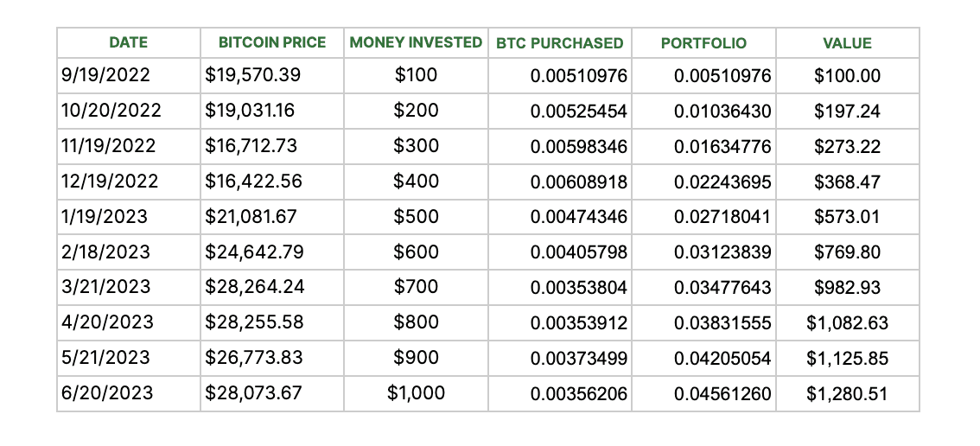Click the value cell $1,082.63
980x446 pixels.
(848, 322)
